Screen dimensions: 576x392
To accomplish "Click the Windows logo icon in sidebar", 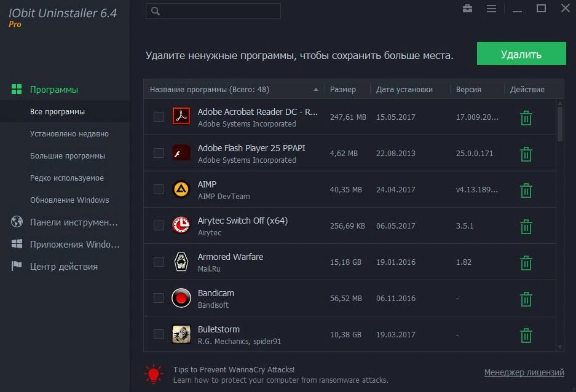I will (x=17, y=244).
